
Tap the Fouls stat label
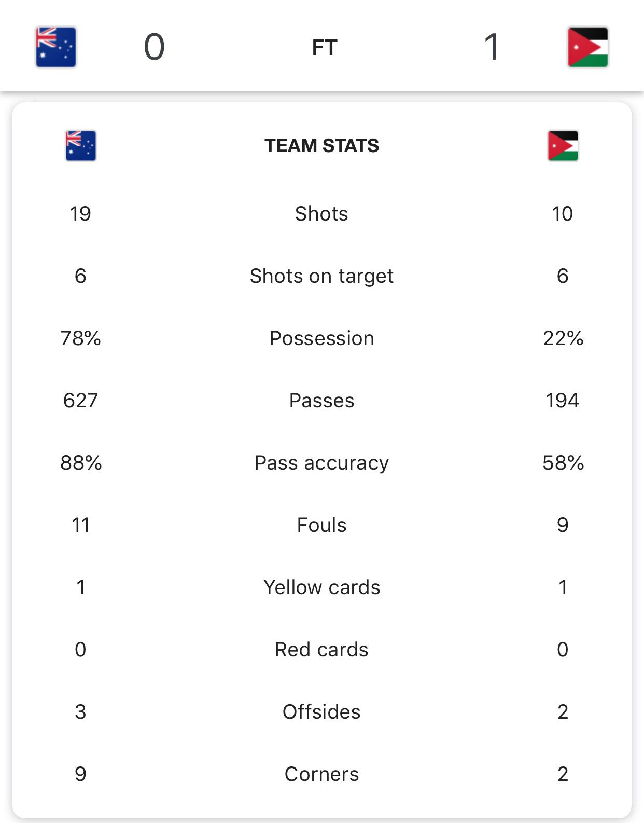[321, 525]
